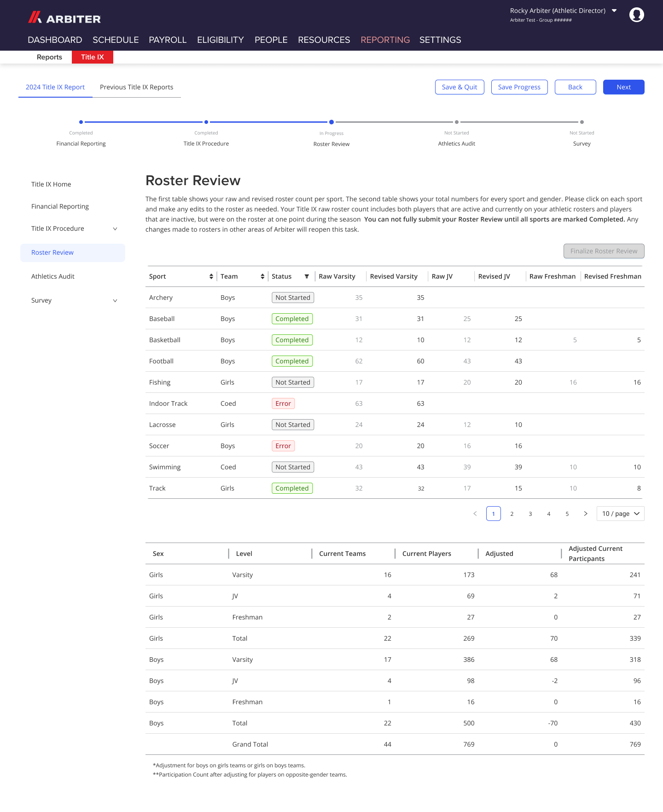The image size is (663, 812).
Task: Go to page 3 of the roster table
Action: pyautogui.click(x=530, y=514)
